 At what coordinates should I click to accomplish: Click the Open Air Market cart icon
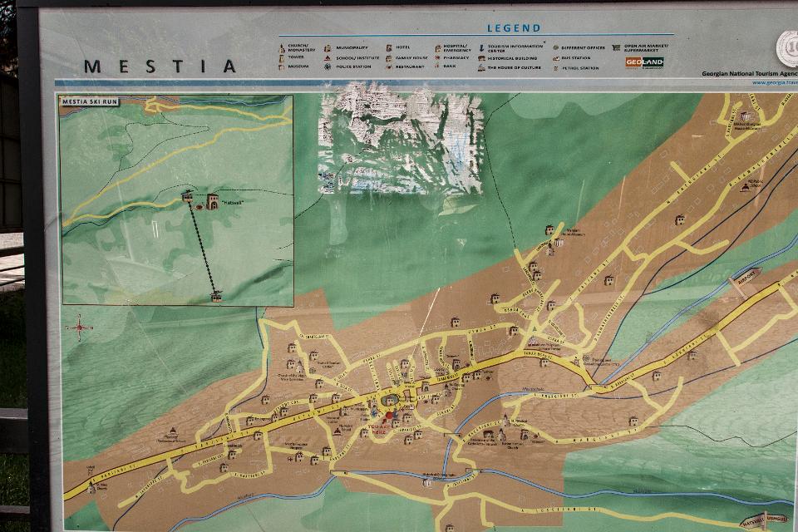click(616, 47)
